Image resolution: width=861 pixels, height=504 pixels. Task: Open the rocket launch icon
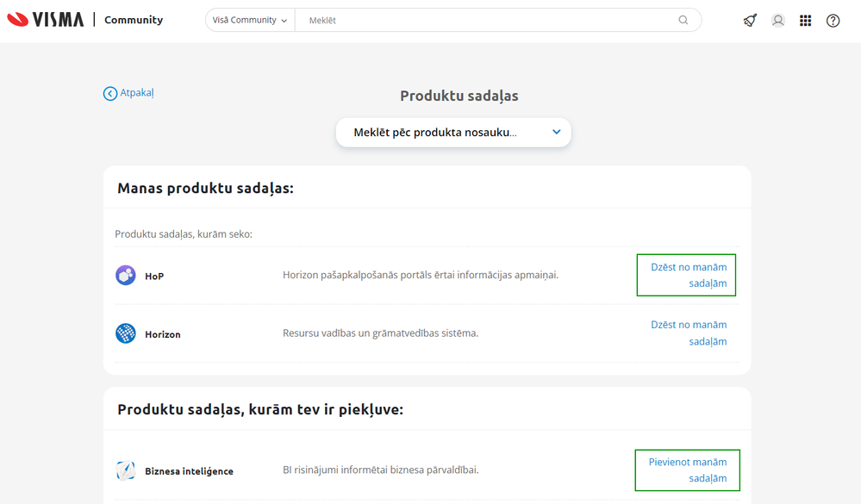750,21
